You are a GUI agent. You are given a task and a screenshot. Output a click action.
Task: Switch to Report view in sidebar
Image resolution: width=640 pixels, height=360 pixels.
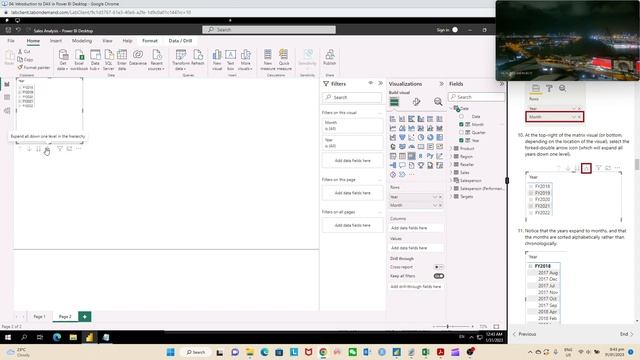pos(7,84)
